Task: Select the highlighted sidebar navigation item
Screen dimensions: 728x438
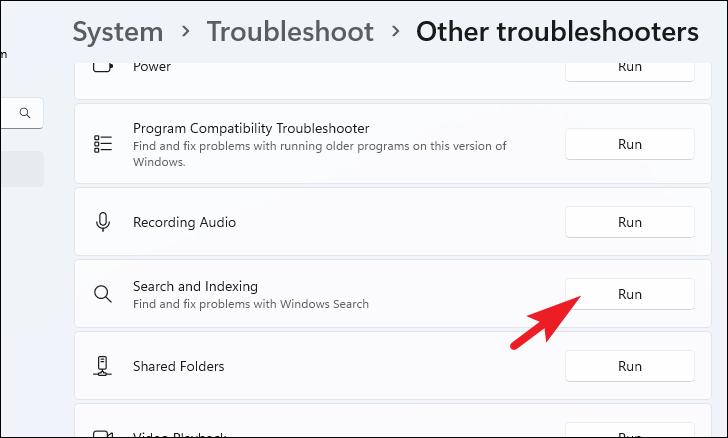Action: (x=22, y=169)
